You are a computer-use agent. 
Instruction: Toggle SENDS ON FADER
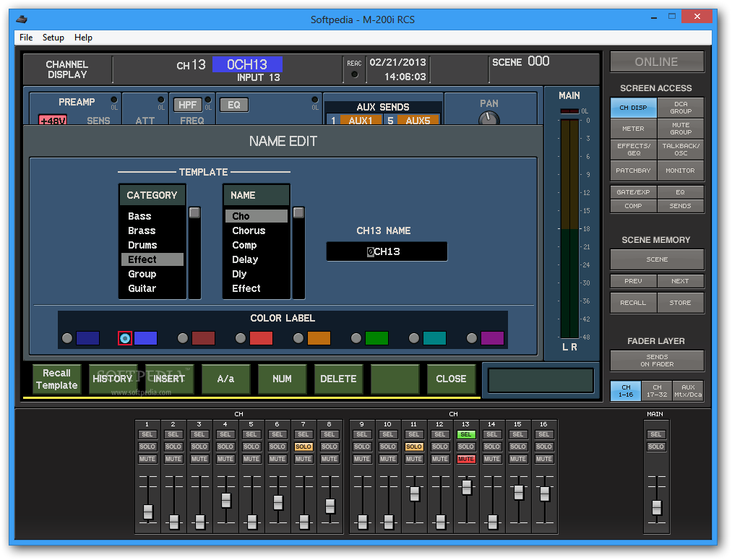[657, 361]
